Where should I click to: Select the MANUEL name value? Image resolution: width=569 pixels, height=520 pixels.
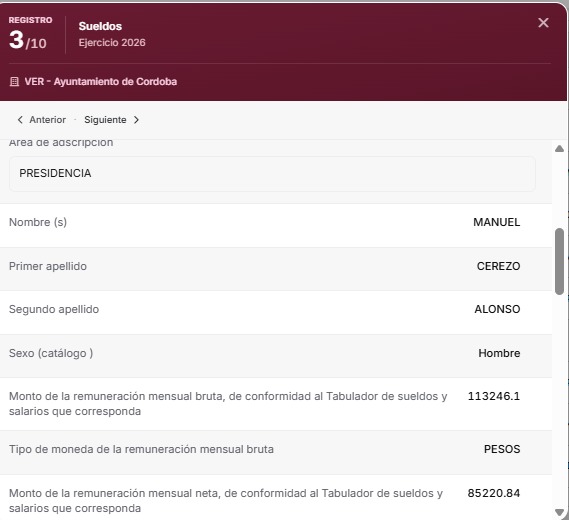[x=496, y=222]
